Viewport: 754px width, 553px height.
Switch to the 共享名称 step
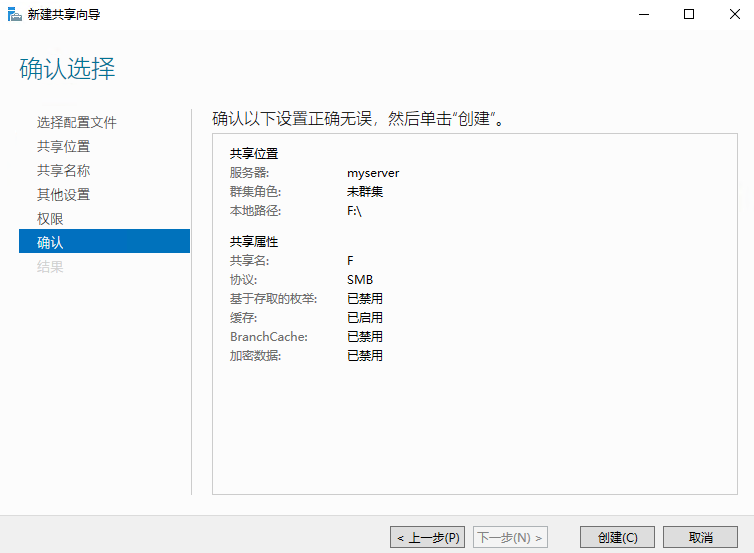[x=63, y=171]
